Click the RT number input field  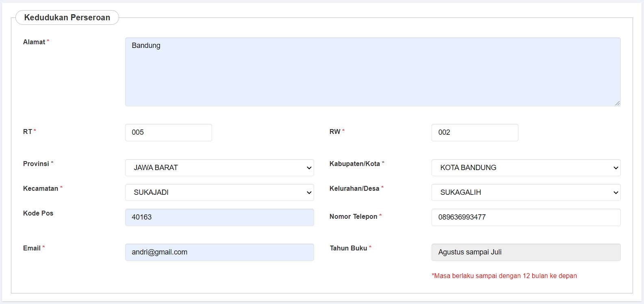tap(168, 132)
